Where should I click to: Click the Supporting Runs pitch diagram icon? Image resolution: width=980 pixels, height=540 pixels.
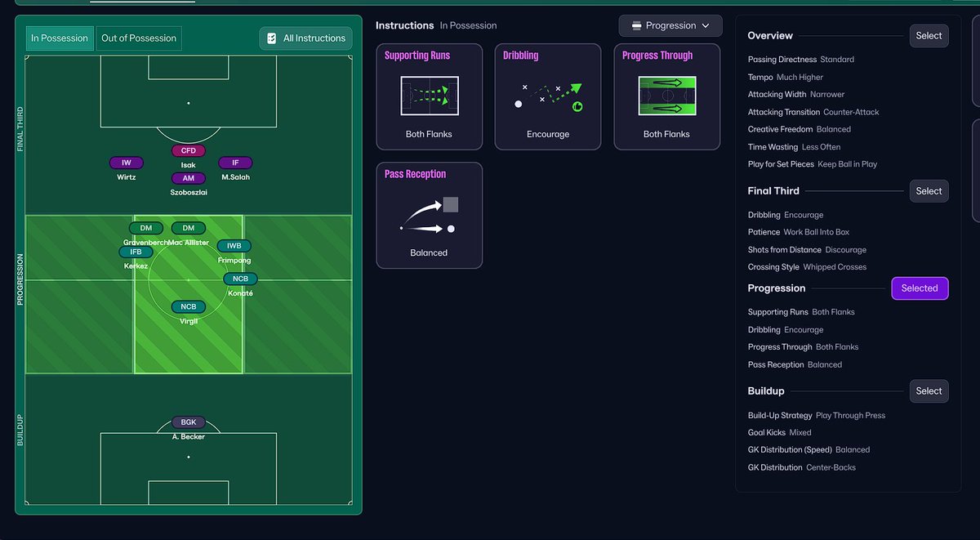pos(429,96)
